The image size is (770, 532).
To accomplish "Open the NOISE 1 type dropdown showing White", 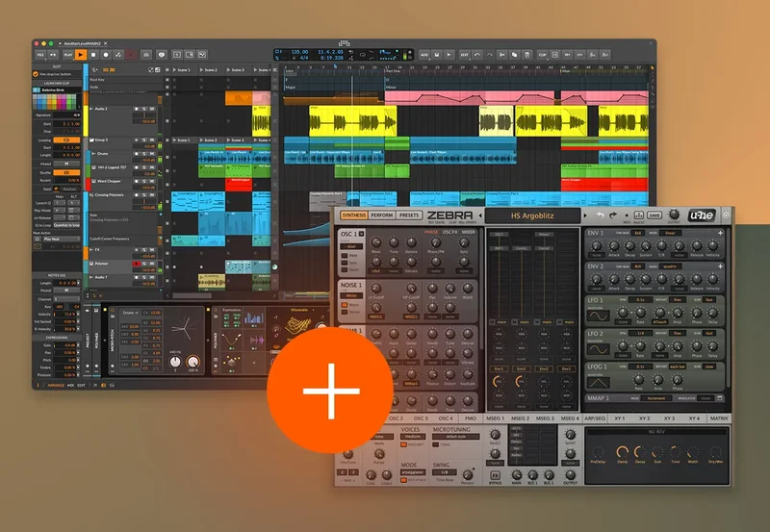I will (x=351, y=295).
